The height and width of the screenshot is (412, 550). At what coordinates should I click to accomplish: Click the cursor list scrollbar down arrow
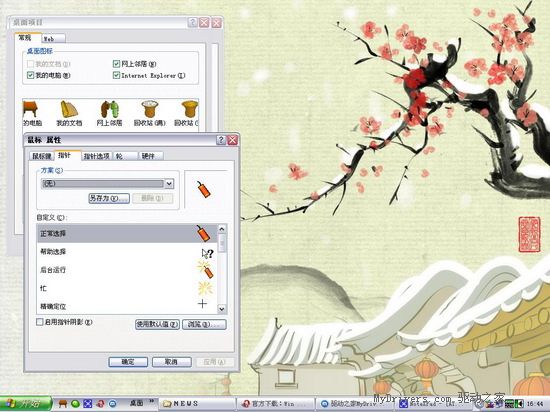click(222, 309)
